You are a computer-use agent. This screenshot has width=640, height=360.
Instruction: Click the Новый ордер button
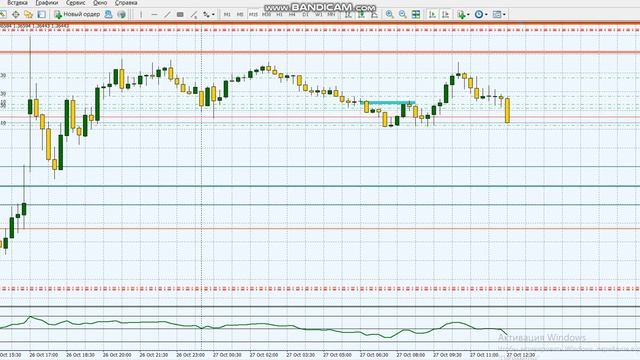[x=77, y=14]
